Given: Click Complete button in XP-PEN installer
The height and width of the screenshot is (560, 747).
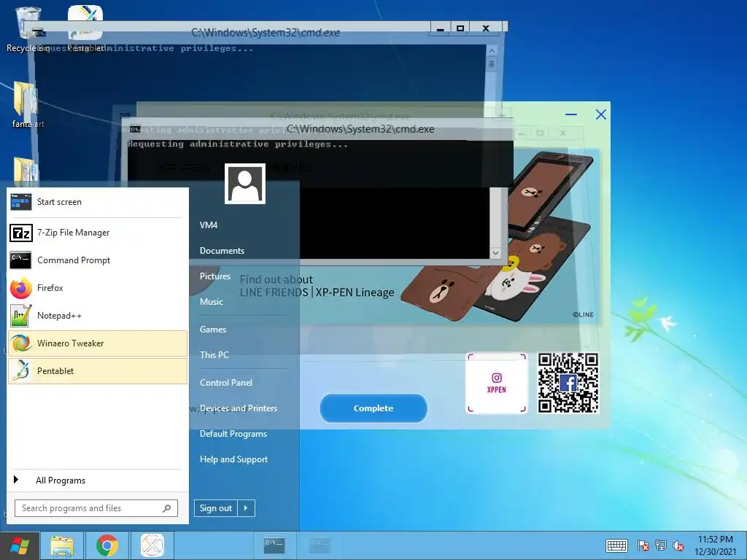Looking at the screenshot, I should coord(373,408).
